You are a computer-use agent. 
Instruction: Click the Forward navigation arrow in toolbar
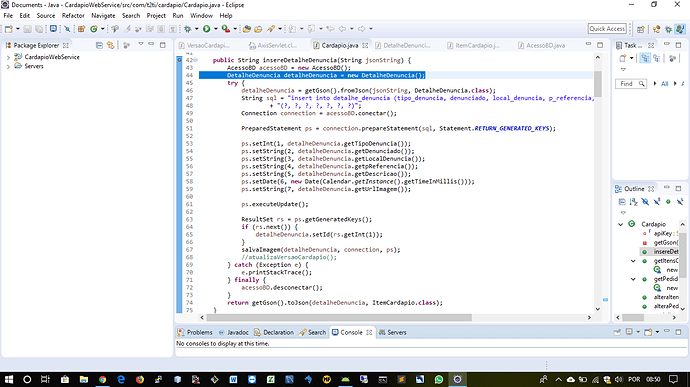pyautogui.click(x=361, y=29)
